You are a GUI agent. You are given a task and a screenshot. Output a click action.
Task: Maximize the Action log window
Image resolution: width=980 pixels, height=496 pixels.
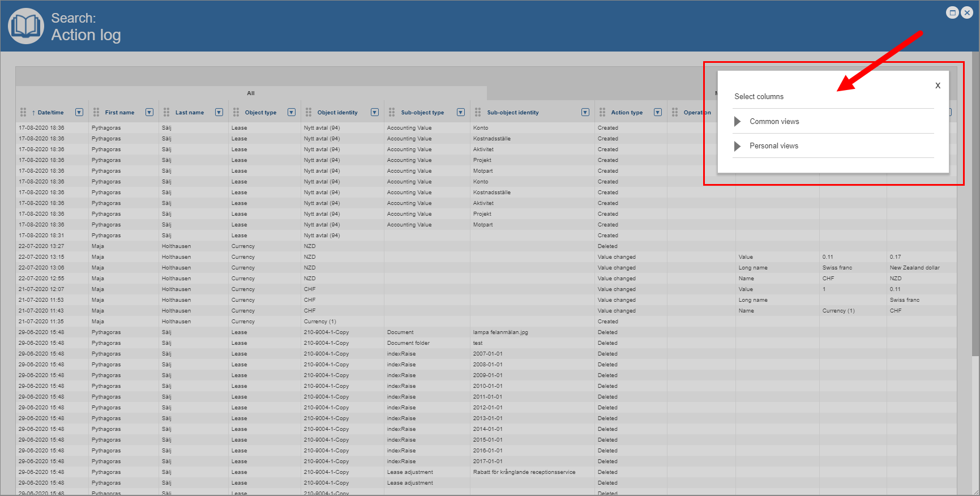[x=952, y=12]
